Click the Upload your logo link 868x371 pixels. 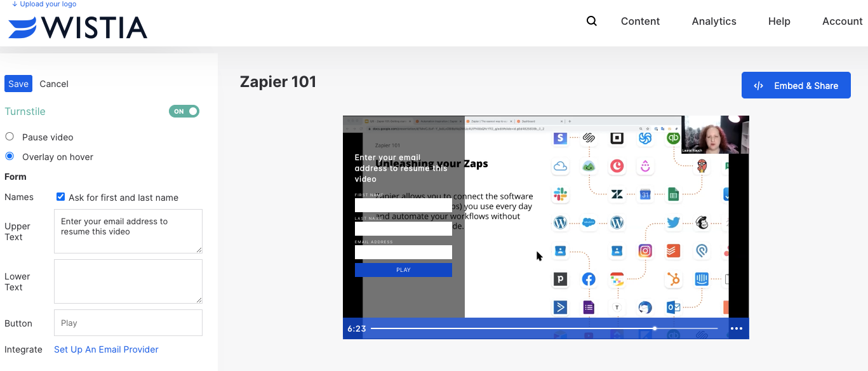pos(44,4)
